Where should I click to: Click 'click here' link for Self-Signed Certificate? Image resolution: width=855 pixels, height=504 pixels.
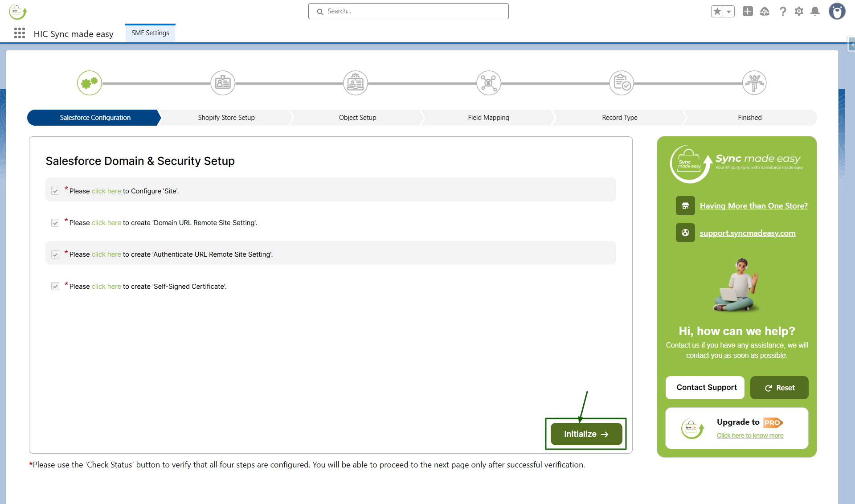point(106,287)
